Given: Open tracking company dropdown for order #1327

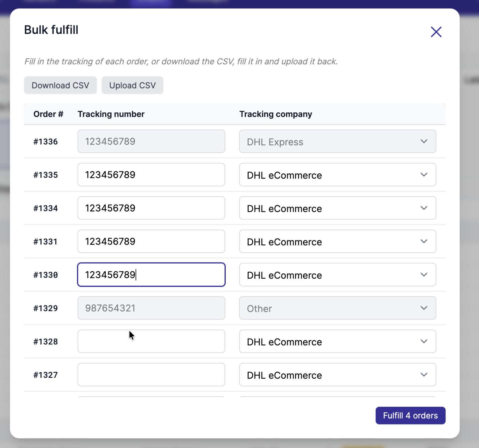Looking at the screenshot, I should [338, 374].
